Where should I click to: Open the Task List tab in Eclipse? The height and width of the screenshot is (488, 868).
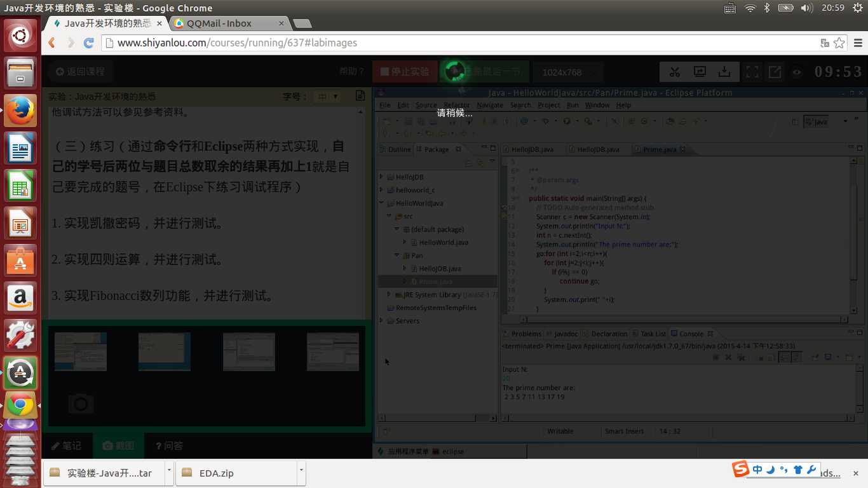[649, 334]
